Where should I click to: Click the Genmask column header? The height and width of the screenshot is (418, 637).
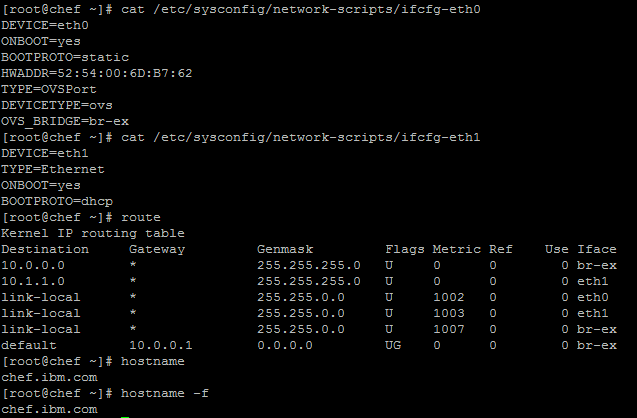285,249
